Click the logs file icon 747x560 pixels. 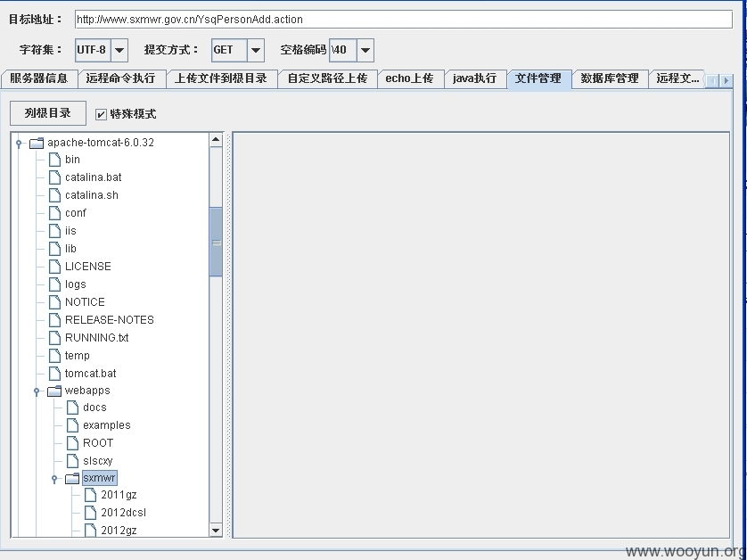[54, 284]
